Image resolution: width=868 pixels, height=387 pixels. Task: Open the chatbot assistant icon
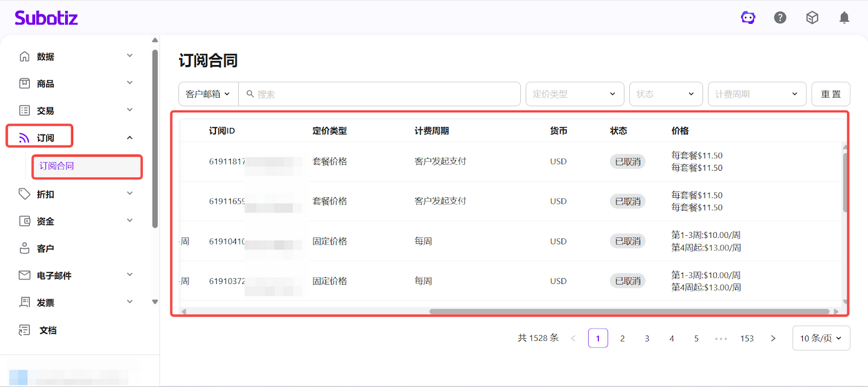(x=748, y=18)
